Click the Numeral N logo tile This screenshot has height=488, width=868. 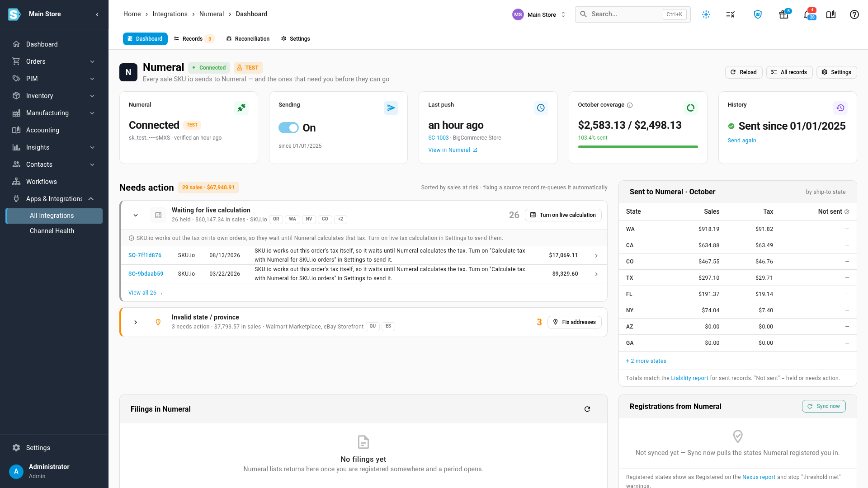pos(128,72)
